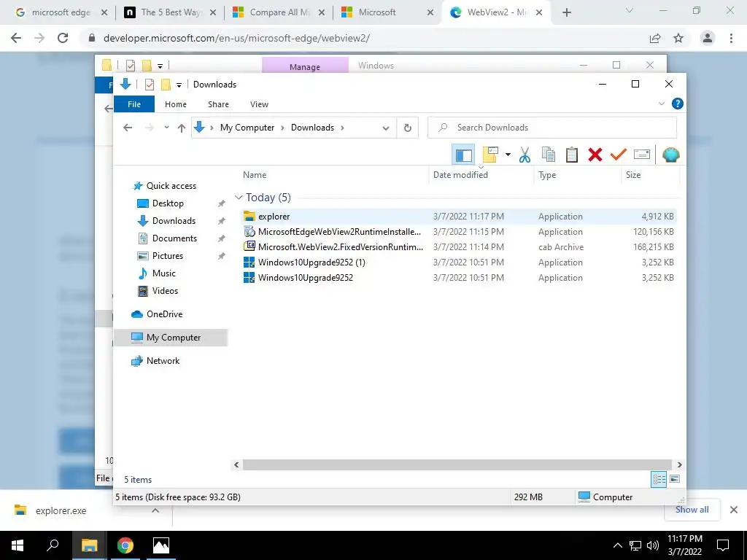Select the MicrosoftEdgeWebView2RuntimeInstaller file
The height and width of the screenshot is (560, 747).
point(459,231)
